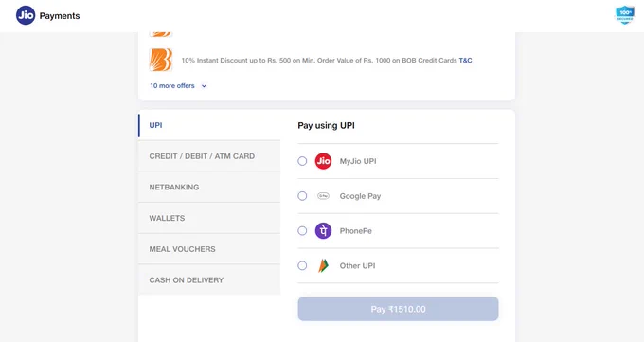Click the Bank of Baroda offer logo
Image resolution: width=644 pixels, height=342 pixels.
coord(161,60)
